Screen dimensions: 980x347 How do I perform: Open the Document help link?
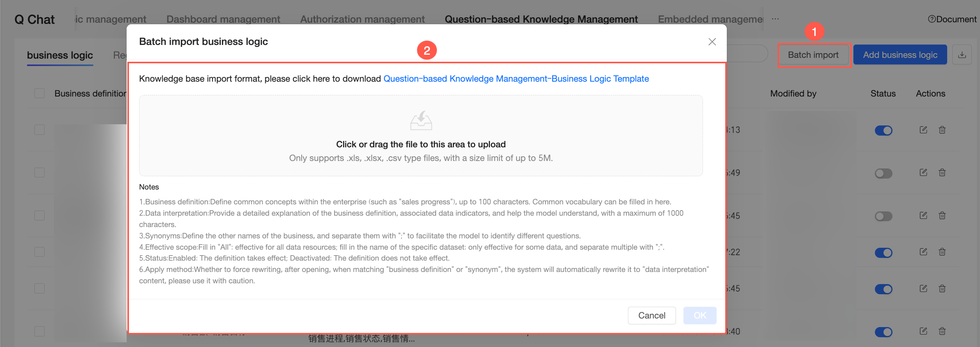(952, 19)
